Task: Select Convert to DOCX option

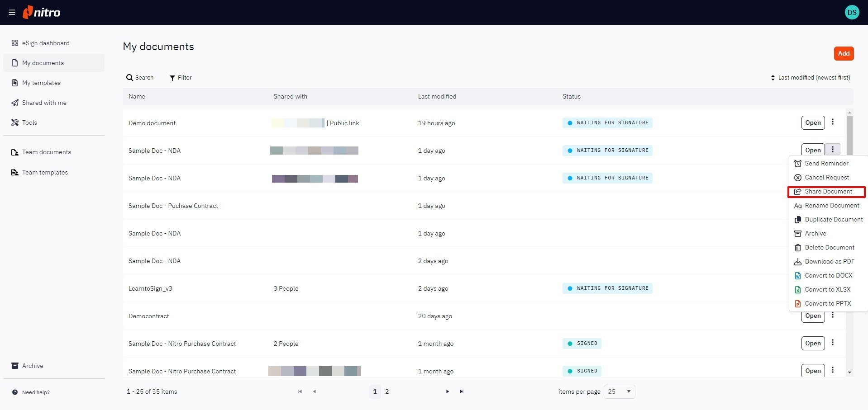Action: [828, 276]
